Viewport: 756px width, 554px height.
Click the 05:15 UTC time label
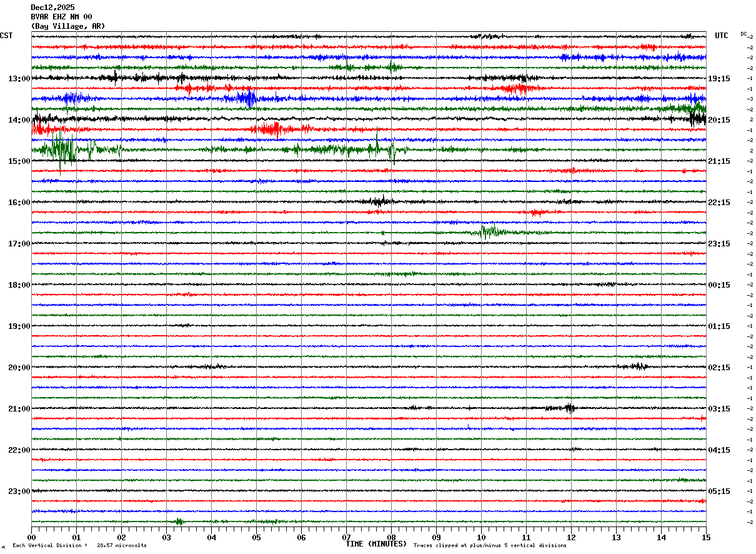point(719,491)
